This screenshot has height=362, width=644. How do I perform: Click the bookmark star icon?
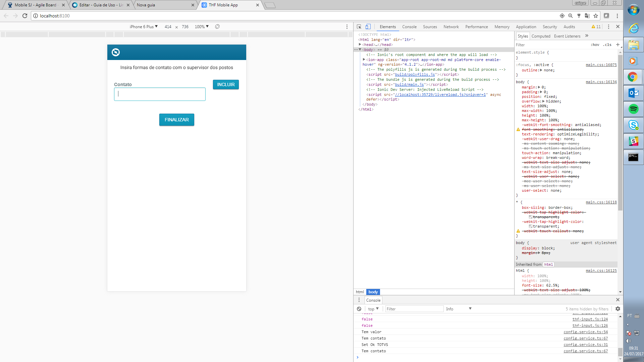pyautogui.click(x=596, y=16)
